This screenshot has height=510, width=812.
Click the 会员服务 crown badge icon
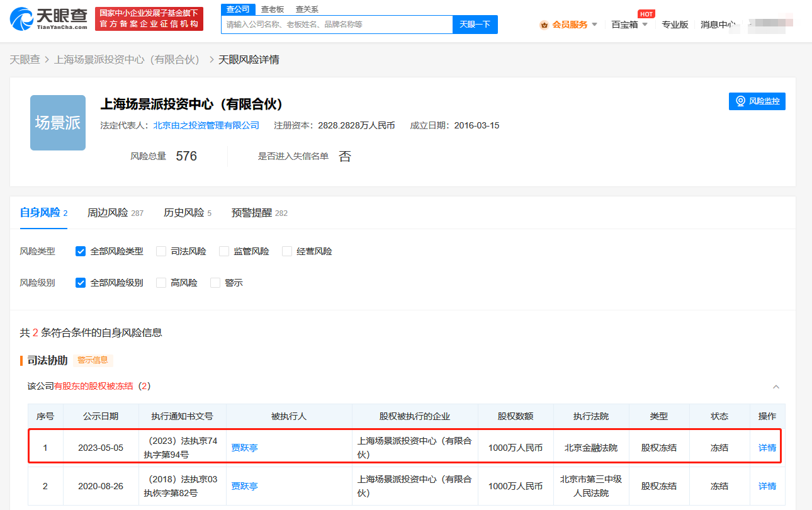pyautogui.click(x=544, y=25)
